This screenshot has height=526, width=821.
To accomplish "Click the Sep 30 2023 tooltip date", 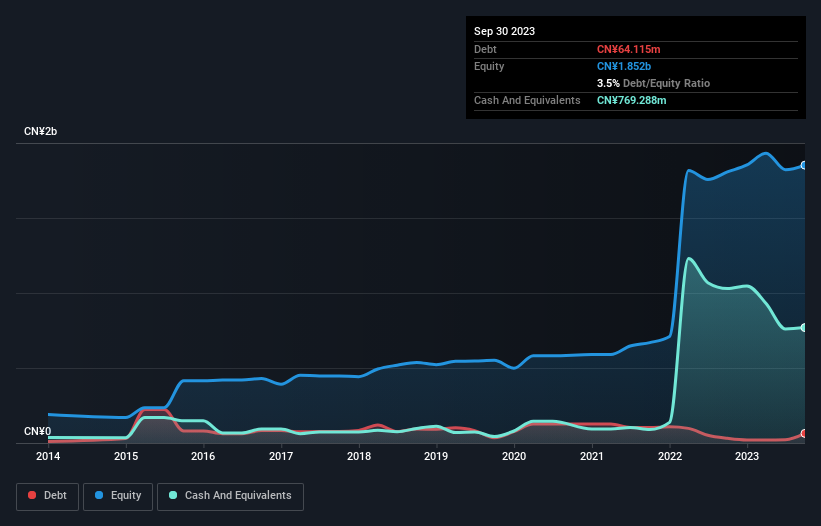I will pos(504,31).
